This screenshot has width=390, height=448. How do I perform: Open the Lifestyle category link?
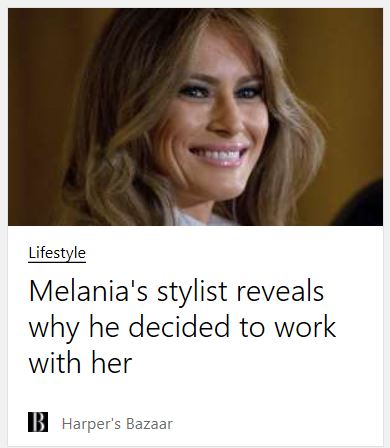click(x=57, y=253)
